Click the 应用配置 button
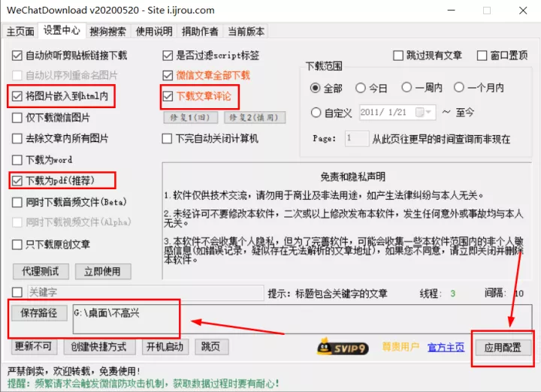 point(503,348)
